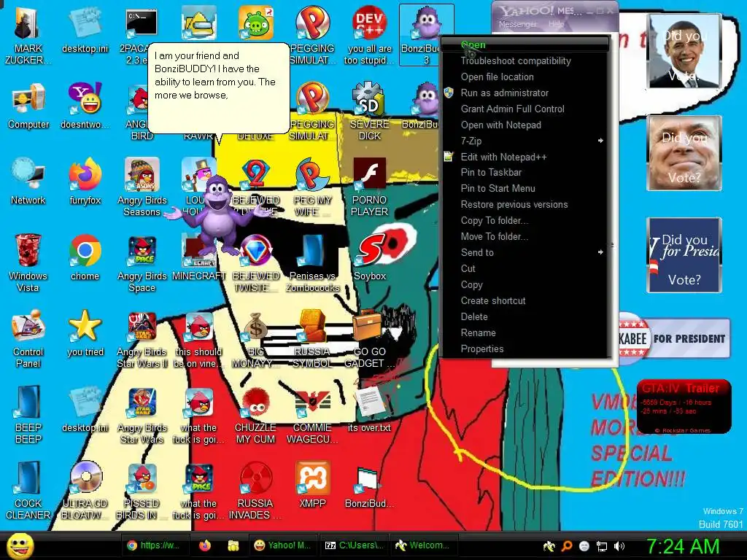This screenshot has height=560, width=747.
Task: Choose Open in the context menu
Action: click(525, 44)
